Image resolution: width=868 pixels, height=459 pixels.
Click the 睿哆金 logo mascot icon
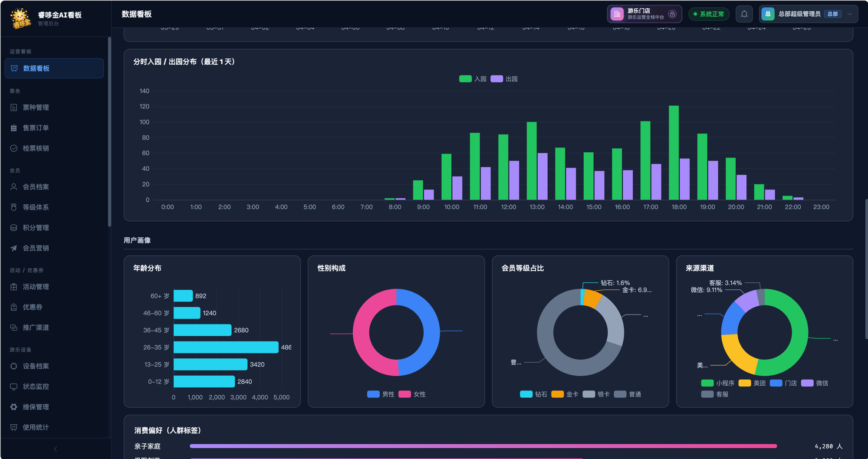20,18
